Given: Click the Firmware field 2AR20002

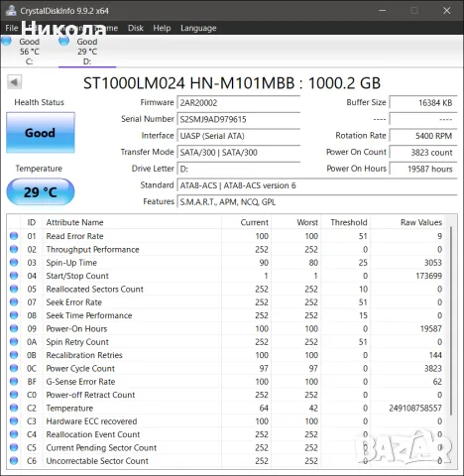Looking at the screenshot, I should click(x=239, y=103).
